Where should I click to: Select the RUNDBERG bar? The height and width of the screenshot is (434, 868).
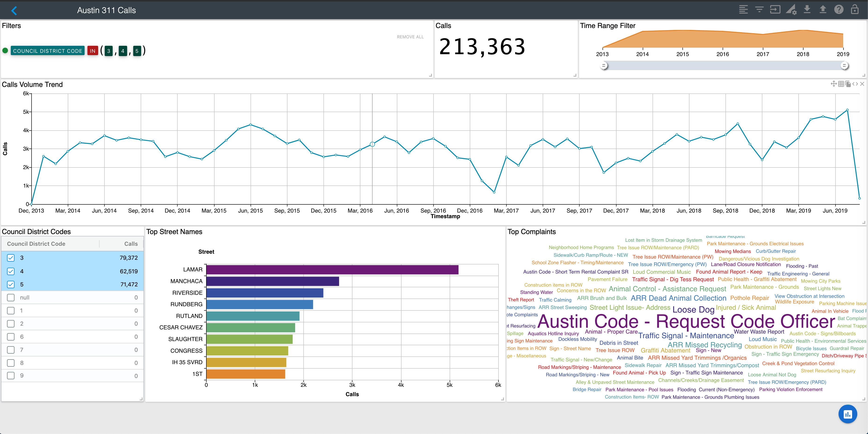click(x=260, y=304)
